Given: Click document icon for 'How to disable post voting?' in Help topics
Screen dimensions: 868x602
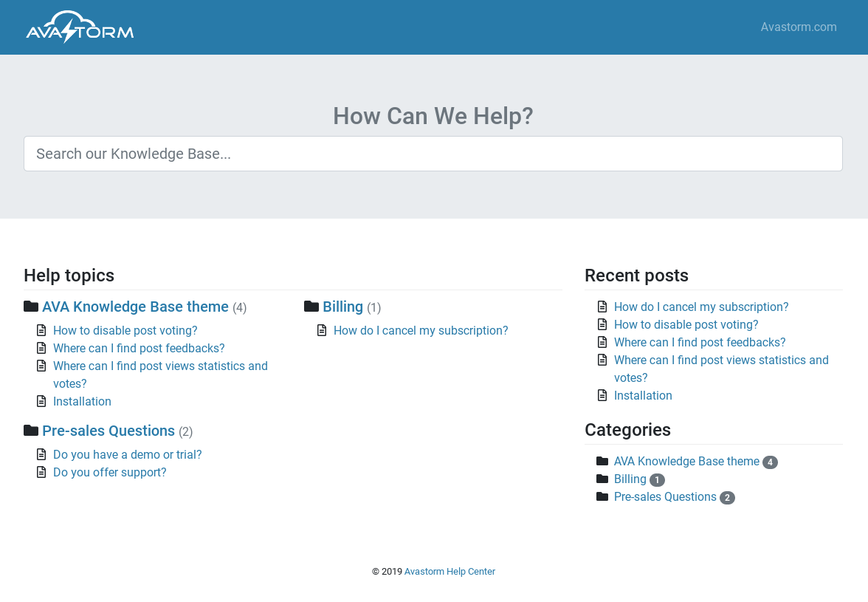Looking at the screenshot, I should click(41, 331).
